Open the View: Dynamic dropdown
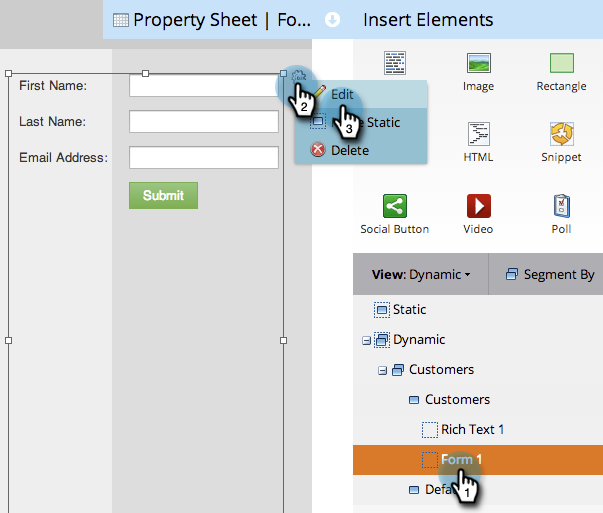Image resolution: width=603 pixels, height=513 pixels. [x=420, y=274]
